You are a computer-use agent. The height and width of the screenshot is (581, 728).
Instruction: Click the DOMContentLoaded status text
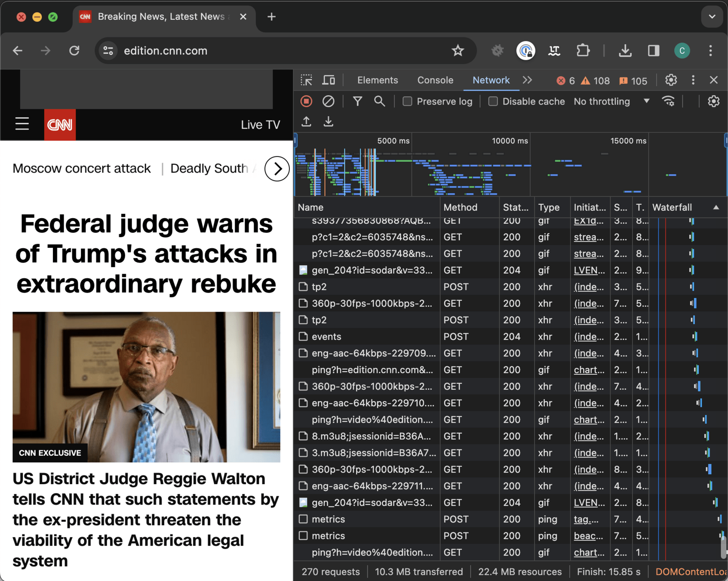coord(691,572)
